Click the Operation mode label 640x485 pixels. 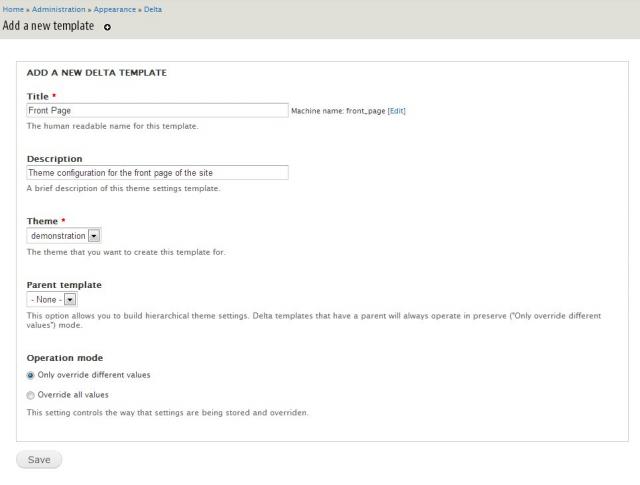click(x=65, y=358)
